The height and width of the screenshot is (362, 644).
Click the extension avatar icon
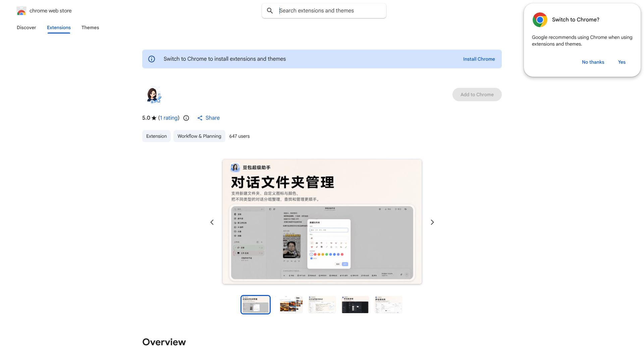click(x=154, y=95)
